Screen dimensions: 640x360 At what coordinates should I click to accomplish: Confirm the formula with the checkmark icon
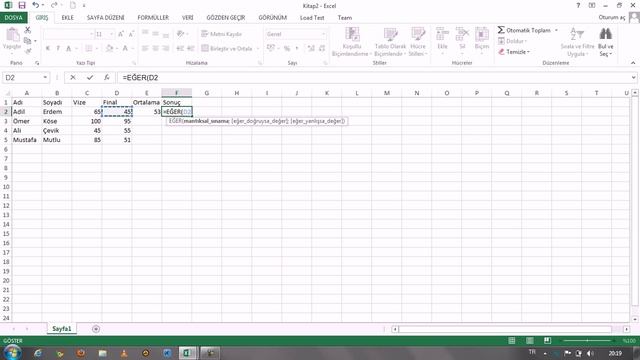90,78
